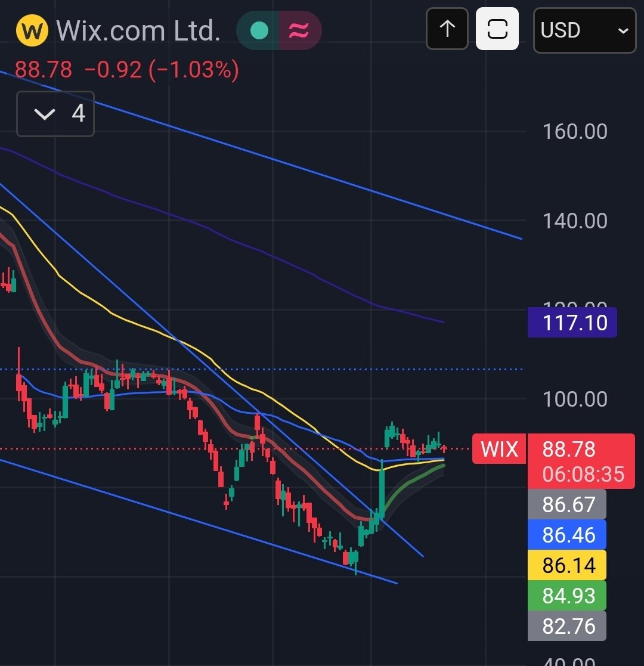This screenshot has height=666, width=644.
Task: Open the USD currency dropdown
Action: (x=584, y=30)
